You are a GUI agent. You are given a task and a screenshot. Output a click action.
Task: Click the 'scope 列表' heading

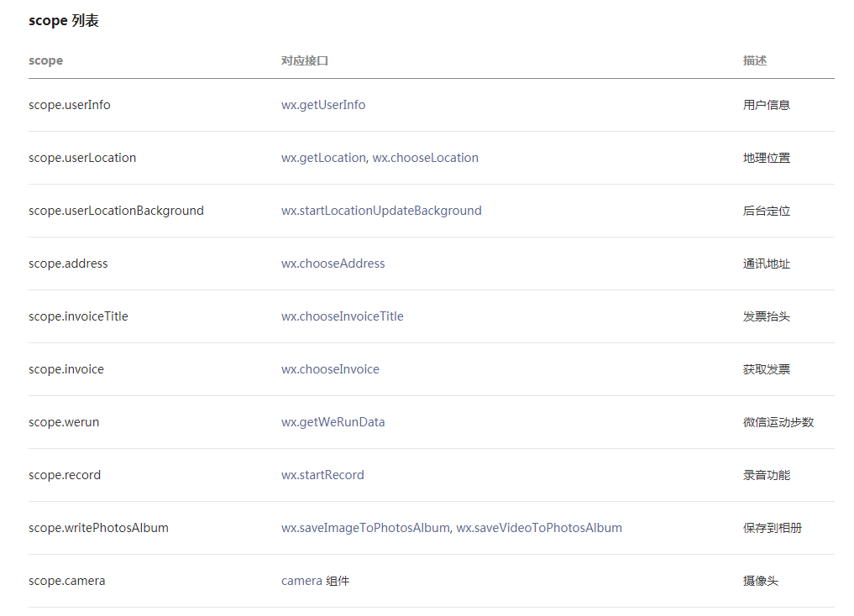(x=64, y=21)
